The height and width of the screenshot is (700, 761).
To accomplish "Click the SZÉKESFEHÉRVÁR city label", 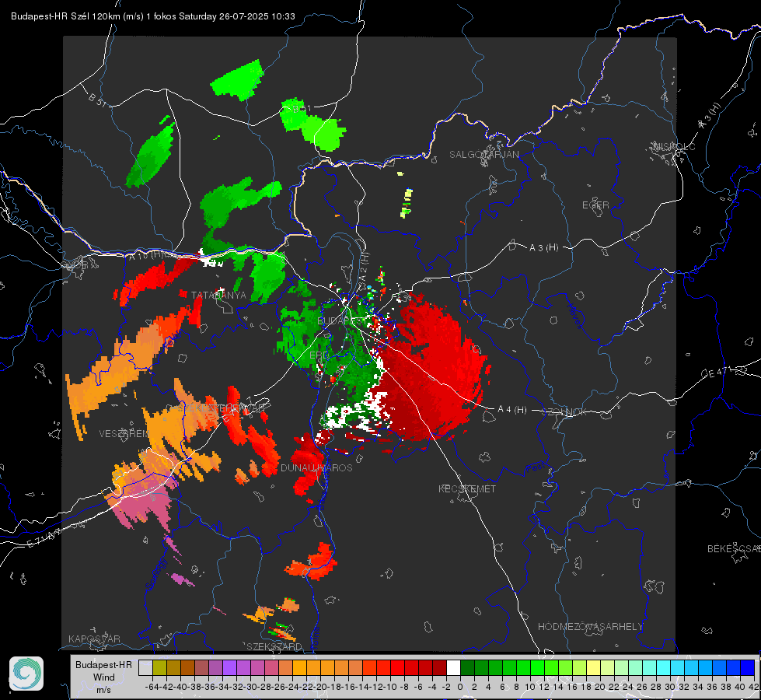I will (x=222, y=408).
